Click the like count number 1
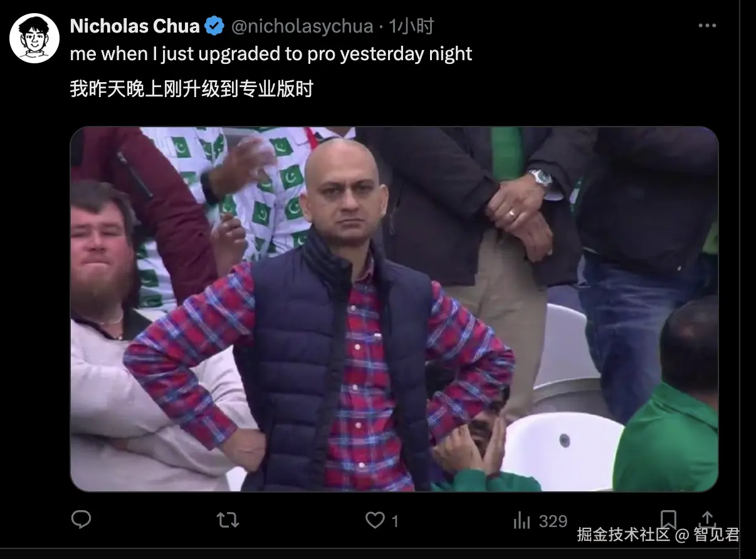This screenshot has width=756, height=559. coord(395,521)
